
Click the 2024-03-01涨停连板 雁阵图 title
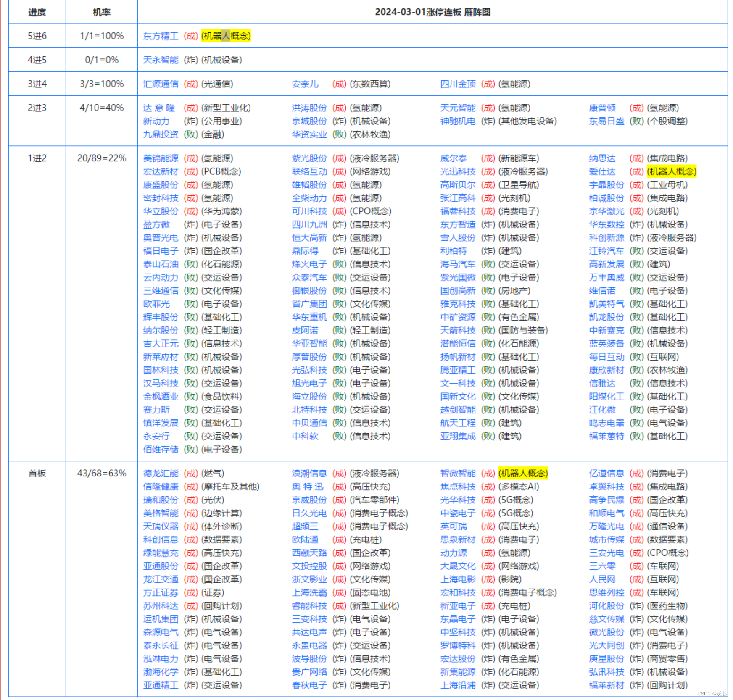pyautogui.click(x=432, y=12)
